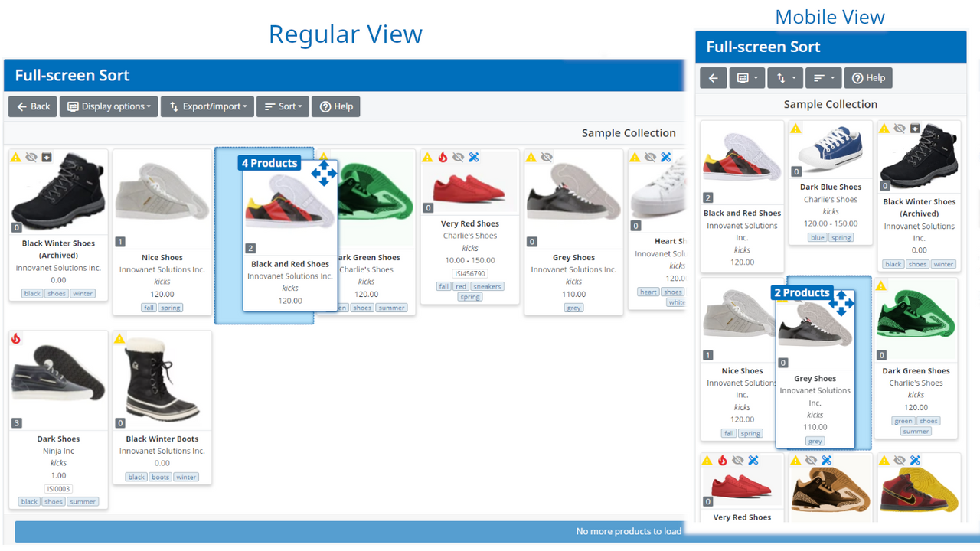Click the 2 Products badge in Mobile View
Image resolution: width=980 pixels, height=551 pixels.
coord(802,292)
